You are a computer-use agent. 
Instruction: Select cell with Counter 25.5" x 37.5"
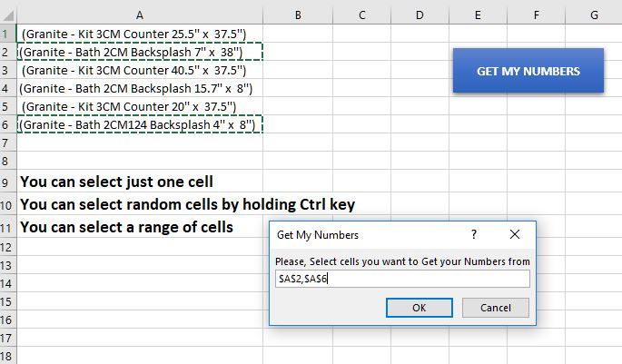140,34
